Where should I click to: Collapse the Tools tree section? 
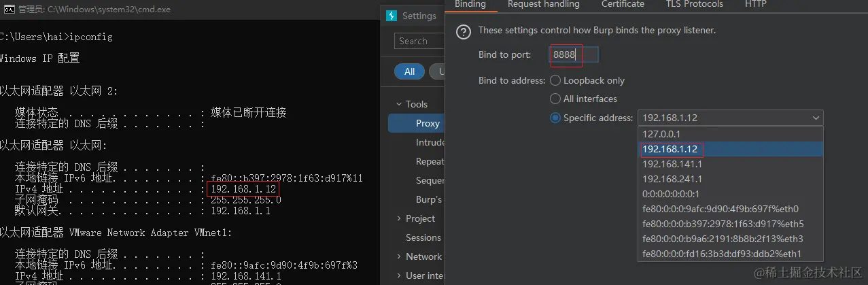coord(399,104)
